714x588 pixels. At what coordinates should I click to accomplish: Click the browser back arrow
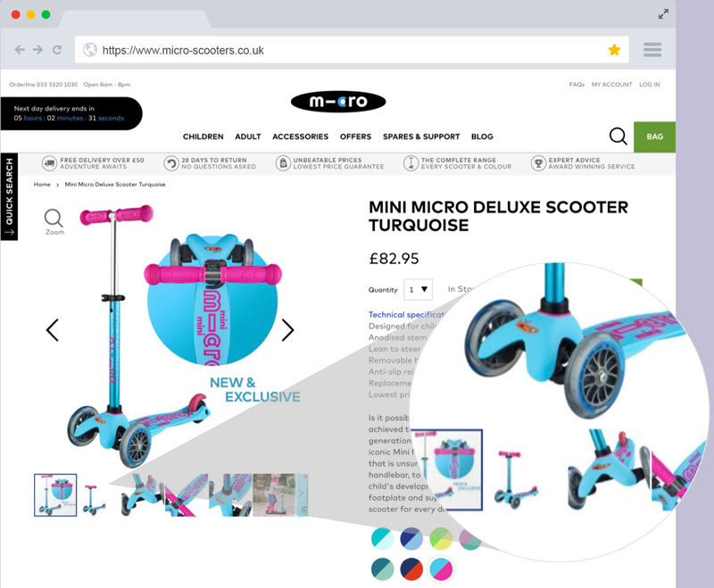20,50
